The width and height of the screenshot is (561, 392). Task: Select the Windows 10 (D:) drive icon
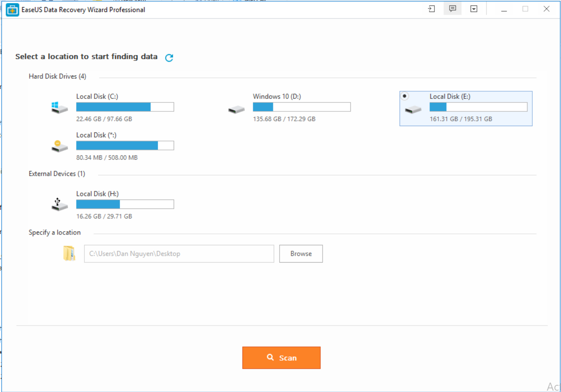click(236, 109)
